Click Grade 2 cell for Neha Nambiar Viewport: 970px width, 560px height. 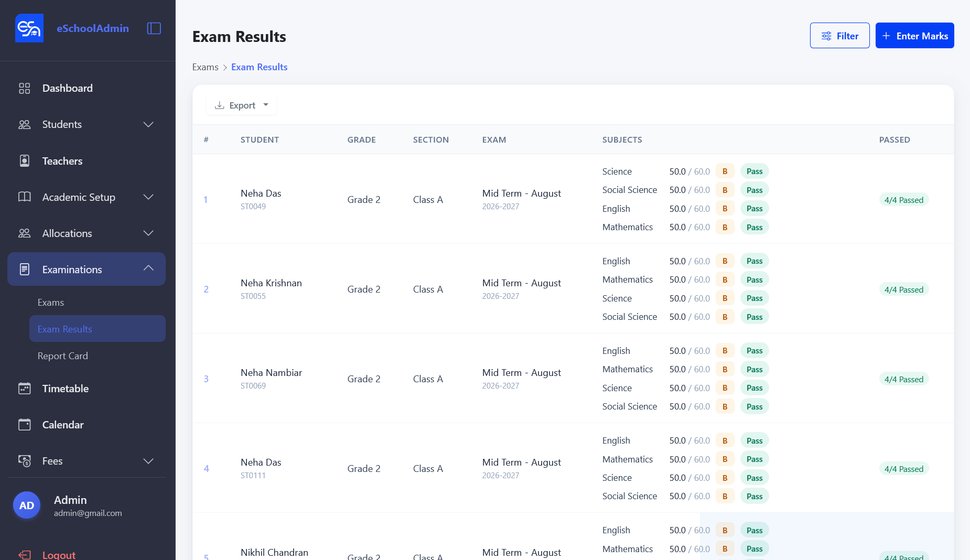(x=364, y=379)
